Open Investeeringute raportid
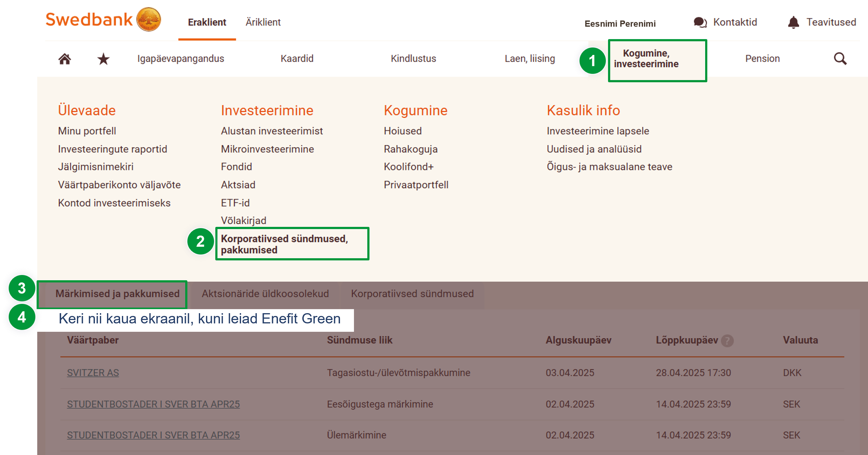 [113, 149]
